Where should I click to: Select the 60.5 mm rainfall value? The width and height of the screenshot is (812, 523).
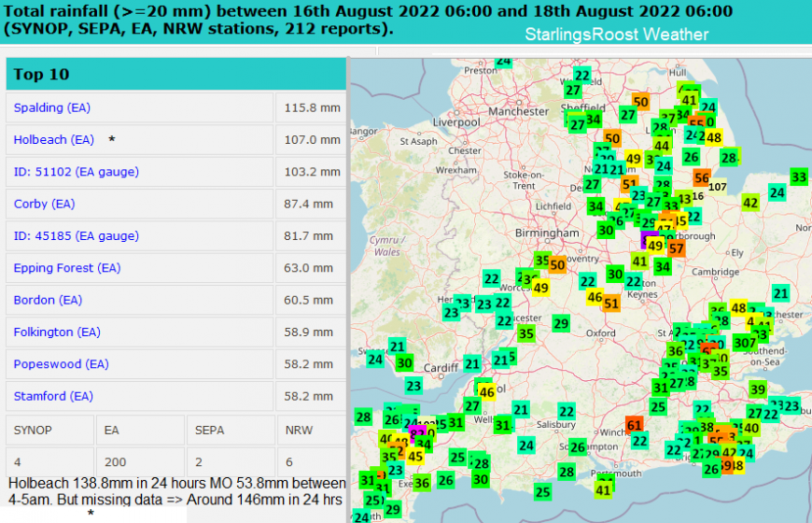tap(308, 301)
